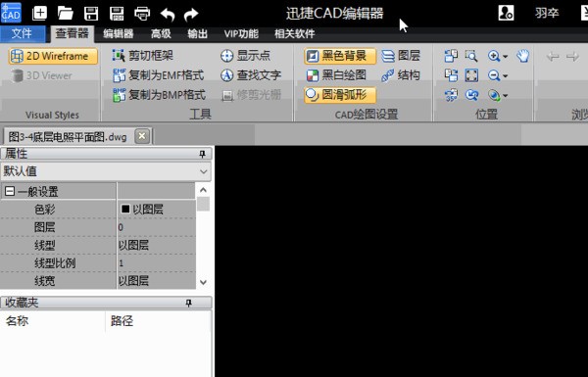This screenshot has height=377, width=588.
Task: Open the 相关软件 tab
Action: tap(294, 33)
